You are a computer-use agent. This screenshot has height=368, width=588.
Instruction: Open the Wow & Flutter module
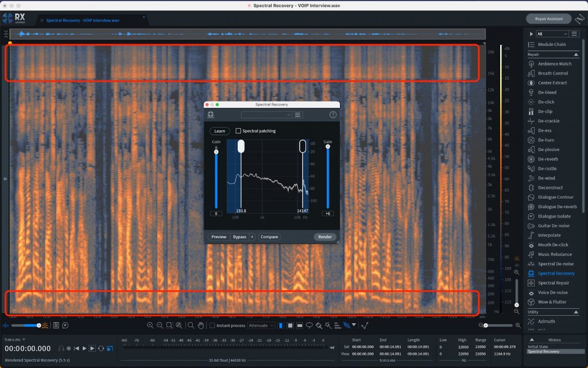coord(547,302)
